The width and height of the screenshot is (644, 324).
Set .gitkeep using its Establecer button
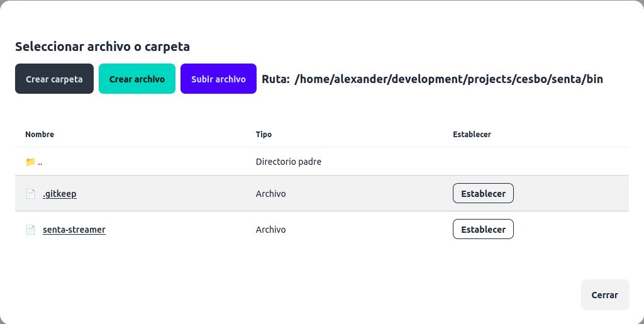483,194
